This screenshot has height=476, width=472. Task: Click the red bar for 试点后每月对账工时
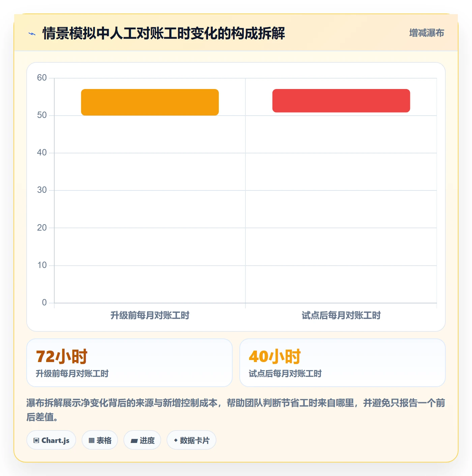coord(341,100)
